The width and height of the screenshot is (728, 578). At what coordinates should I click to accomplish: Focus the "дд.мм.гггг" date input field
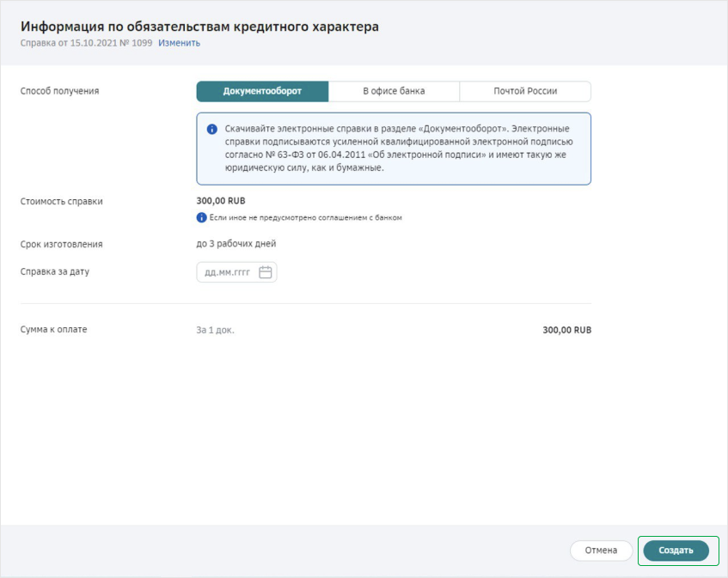228,272
